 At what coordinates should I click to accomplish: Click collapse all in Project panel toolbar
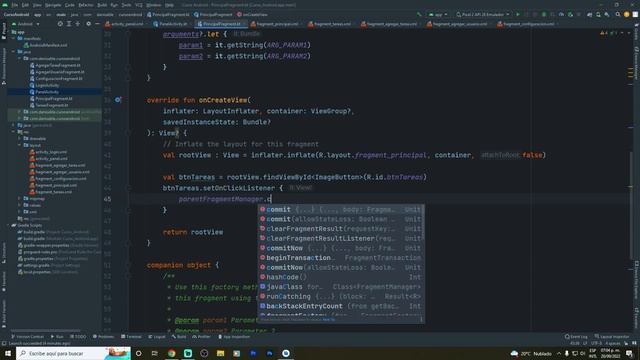click(x=78, y=24)
